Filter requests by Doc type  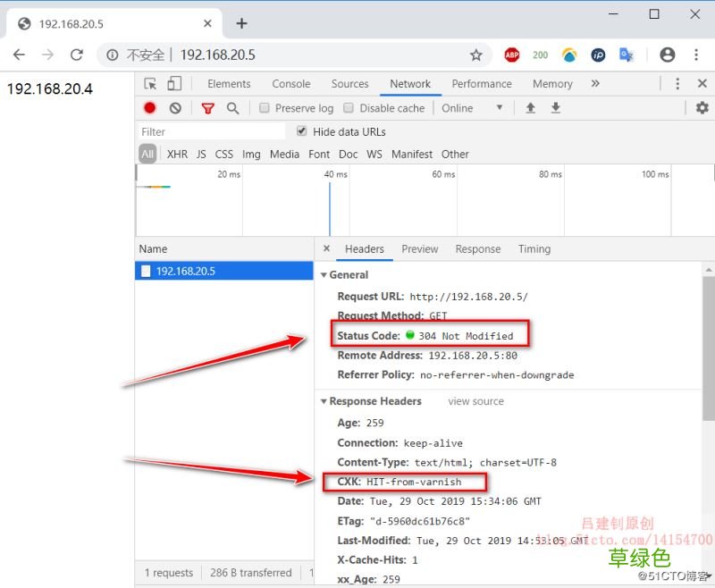(x=348, y=154)
